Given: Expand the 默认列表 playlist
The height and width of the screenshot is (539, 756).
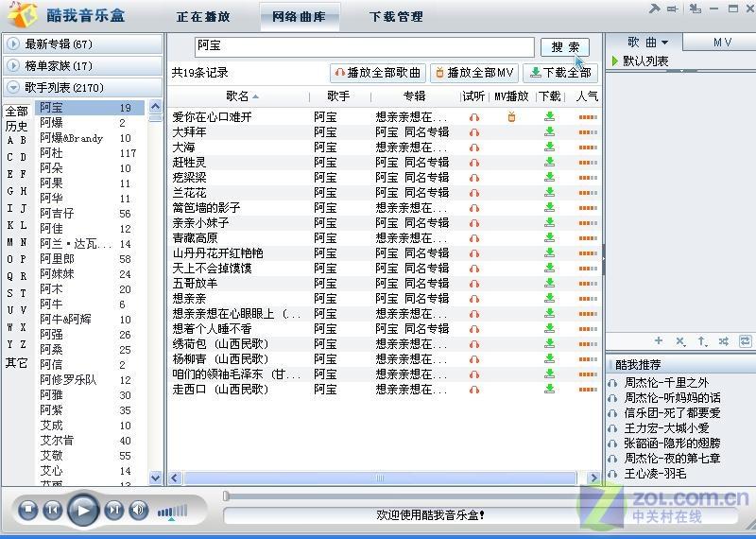Looking at the screenshot, I should 615,61.
